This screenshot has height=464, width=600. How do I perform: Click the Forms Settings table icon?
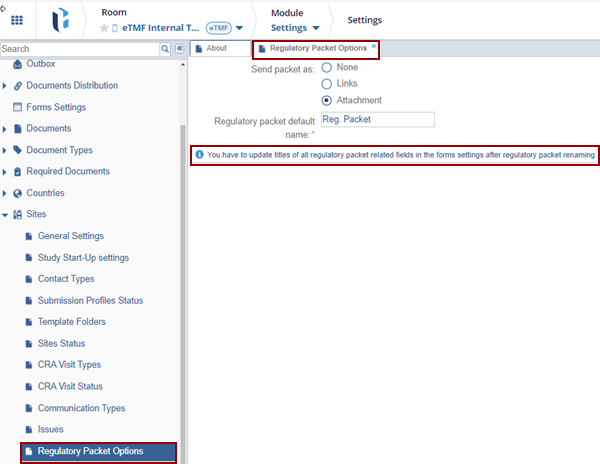[17, 107]
